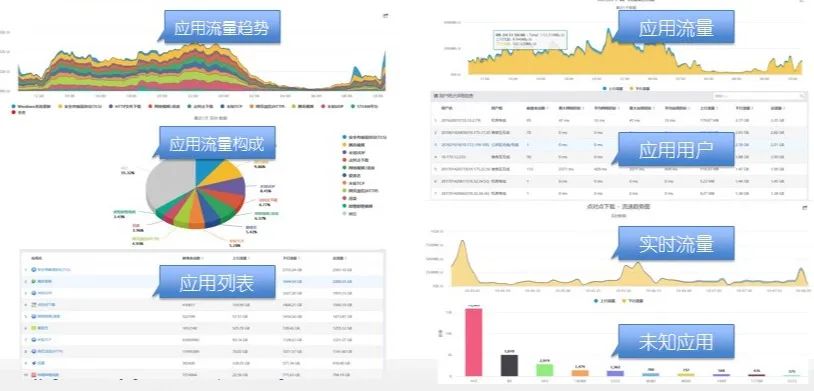The image size is (814, 391).
Task: Click the fourth row's app icon in application list
Action: click(34, 304)
